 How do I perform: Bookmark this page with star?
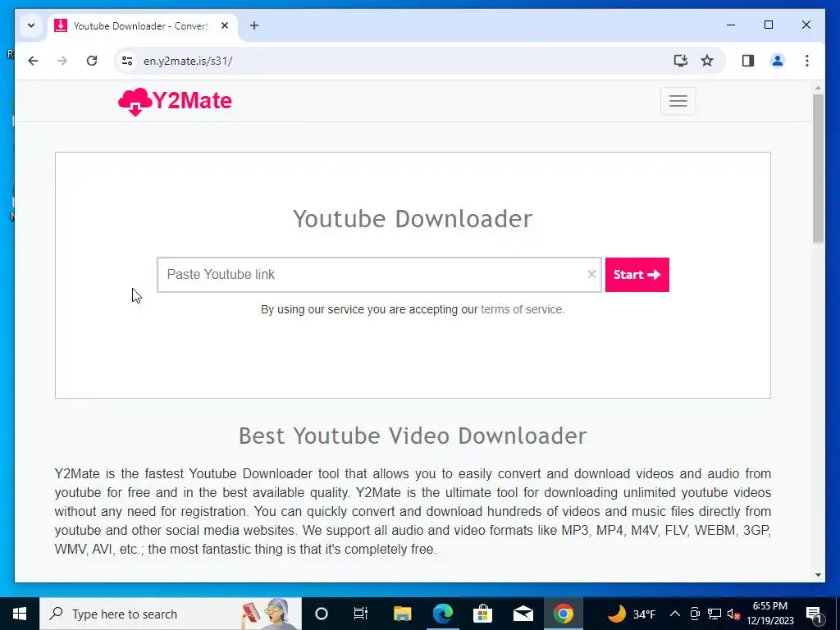tap(707, 61)
